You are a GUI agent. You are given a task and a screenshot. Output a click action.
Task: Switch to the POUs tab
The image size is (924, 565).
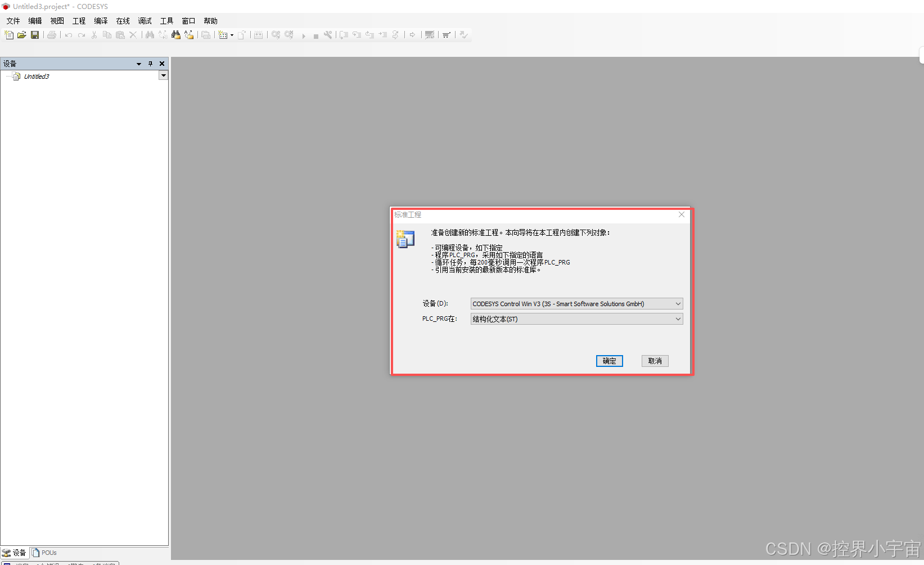click(44, 553)
